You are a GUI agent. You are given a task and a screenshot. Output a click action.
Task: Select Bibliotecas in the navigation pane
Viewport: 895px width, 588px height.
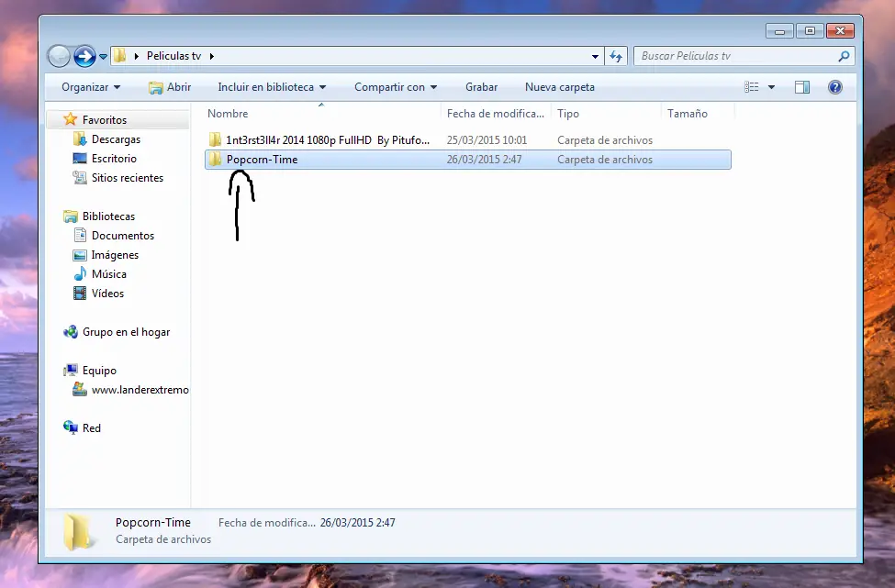click(x=108, y=216)
